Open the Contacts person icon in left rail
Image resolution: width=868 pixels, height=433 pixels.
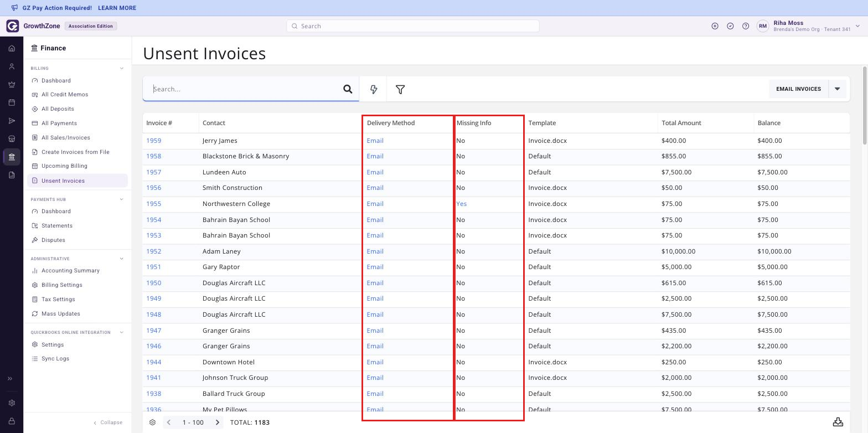pos(12,66)
